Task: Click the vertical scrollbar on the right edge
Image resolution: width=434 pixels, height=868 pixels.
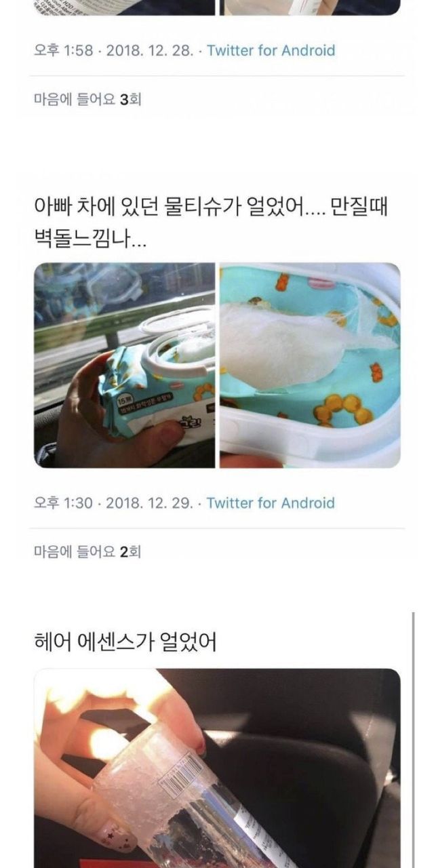Action: (x=414, y=739)
